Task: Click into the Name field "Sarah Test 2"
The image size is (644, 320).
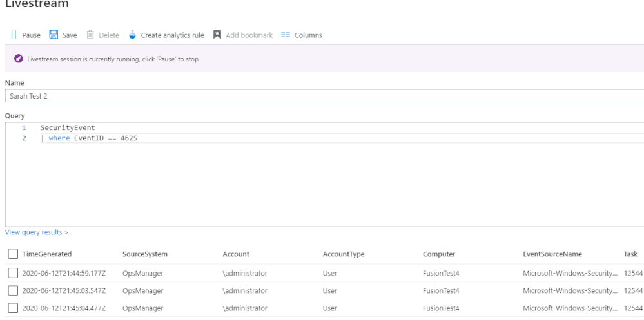Action: [322, 96]
